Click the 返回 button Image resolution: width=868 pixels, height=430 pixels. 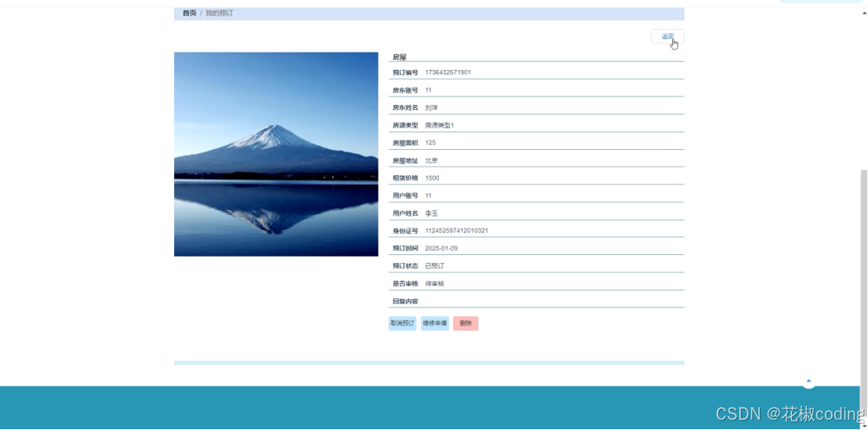pyautogui.click(x=667, y=37)
